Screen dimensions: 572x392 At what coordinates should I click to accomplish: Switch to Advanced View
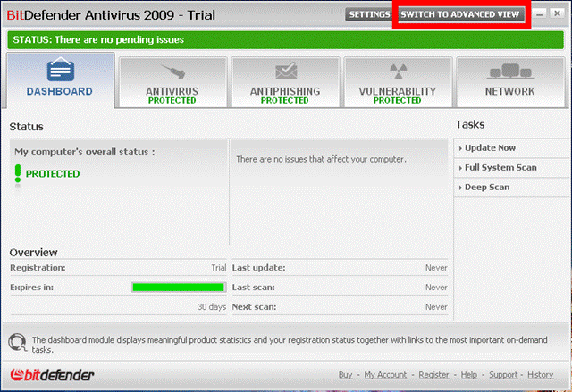coord(460,15)
